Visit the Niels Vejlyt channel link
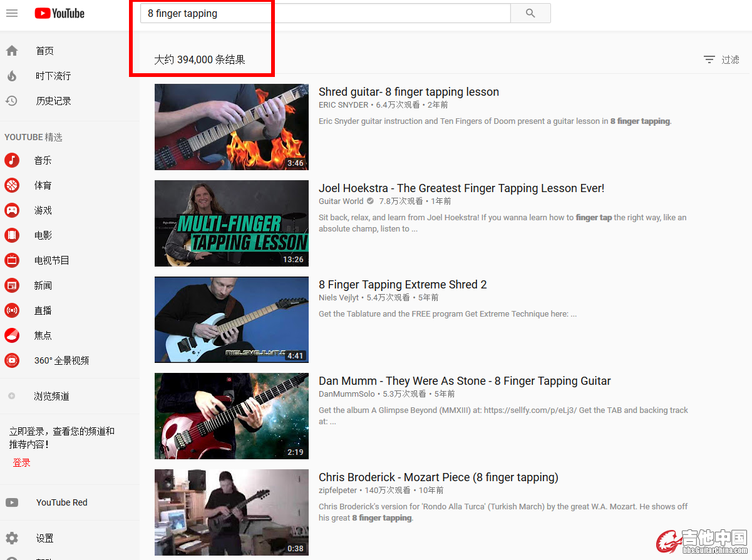This screenshot has width=752, height=560. pos(338,298)
